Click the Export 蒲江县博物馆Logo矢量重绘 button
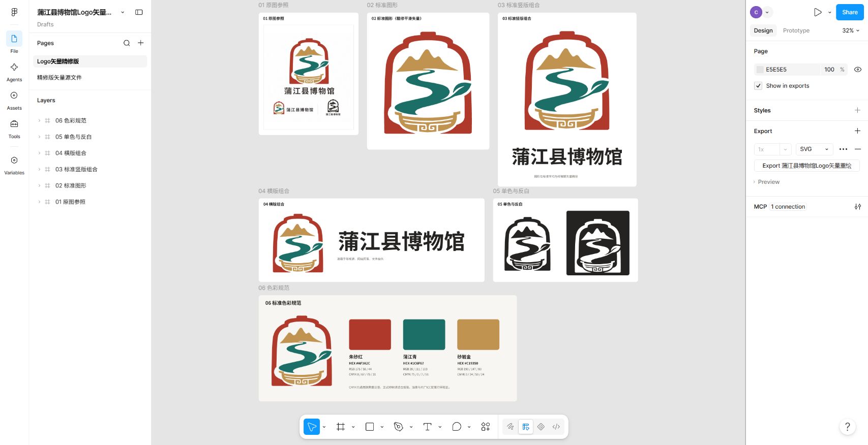The height and width of the screenshot is (445, 868). point(807,166)
